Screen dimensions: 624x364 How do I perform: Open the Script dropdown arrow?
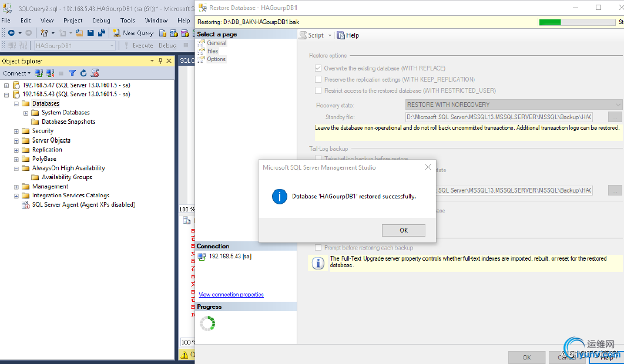click(x=330, y=35)
